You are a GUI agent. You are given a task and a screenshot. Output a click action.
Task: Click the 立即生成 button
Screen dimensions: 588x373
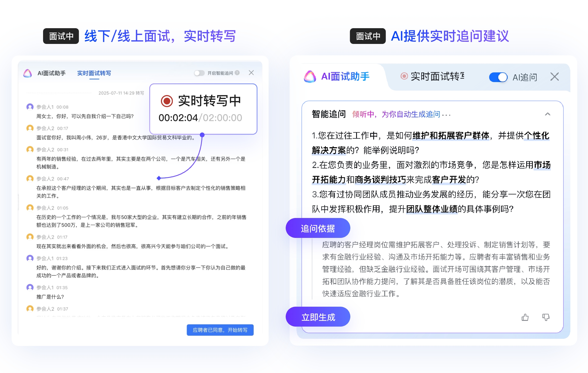click(x=318, y=317)
